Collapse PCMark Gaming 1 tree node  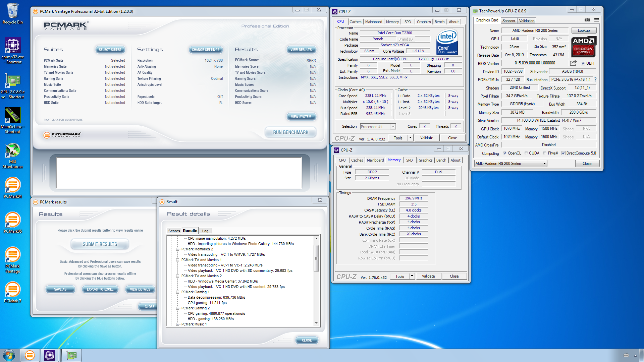pyautogui.click(x=178, y=292)
